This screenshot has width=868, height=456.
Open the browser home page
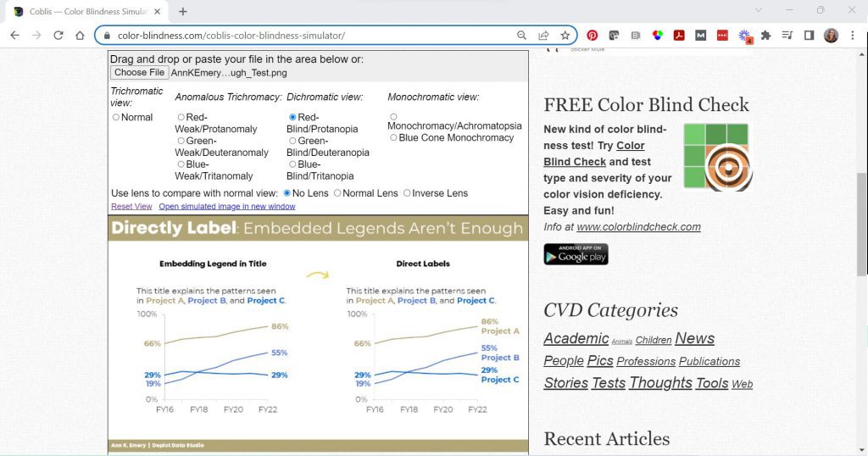(x=80, y=36)
